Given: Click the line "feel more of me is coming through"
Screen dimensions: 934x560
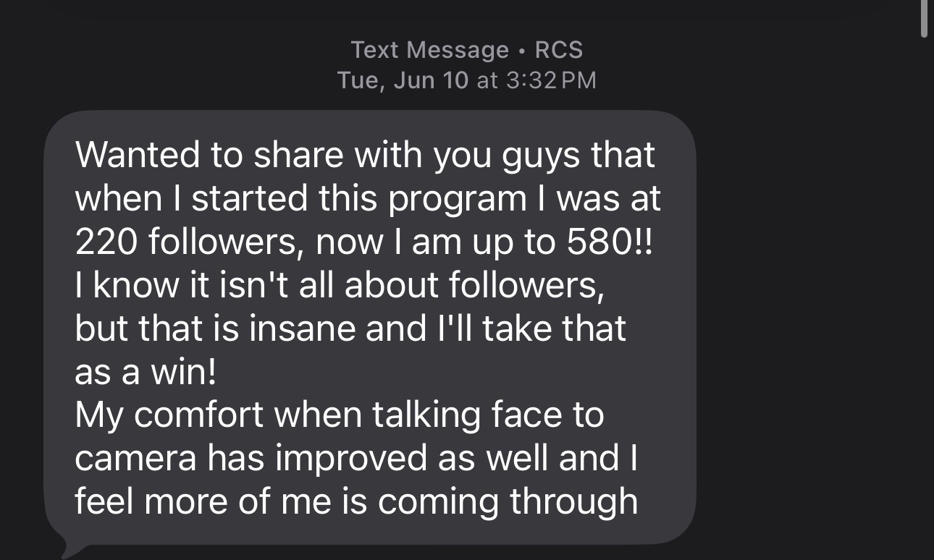Looking at the screenshot, I should 355,502.
